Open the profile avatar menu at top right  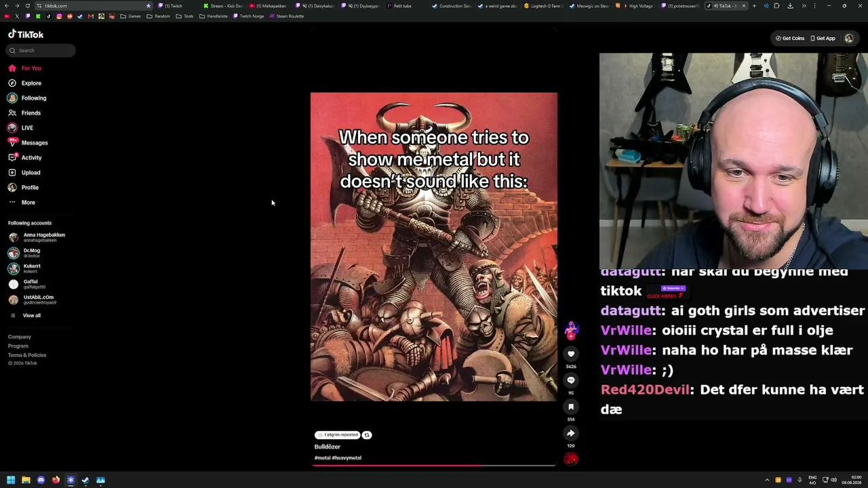pyautogui.click(x=849, y=39)
